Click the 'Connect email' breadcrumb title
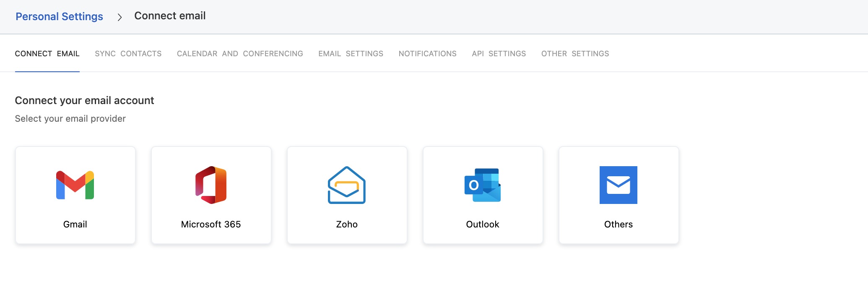This screenshot has width=868, height=282. tap(170, 16)
